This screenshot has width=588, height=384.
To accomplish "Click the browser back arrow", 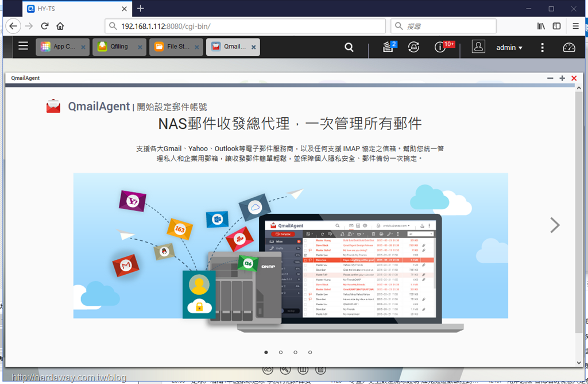I will (13, 26).
